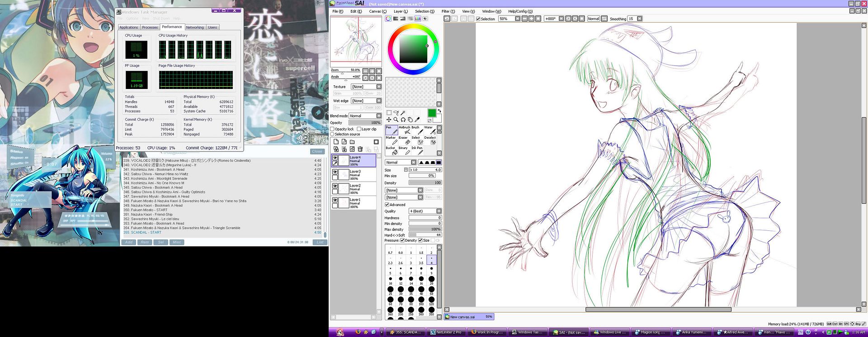Viewport: 868px width, 337px height.
Task: Click the layer Opacity slider
Action: (365, 123)
